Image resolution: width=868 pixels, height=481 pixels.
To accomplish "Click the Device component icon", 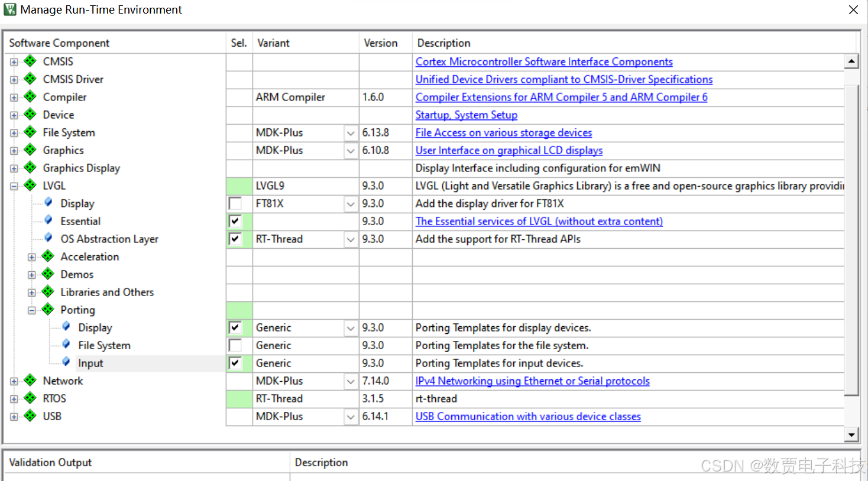I will click(30, 114).
